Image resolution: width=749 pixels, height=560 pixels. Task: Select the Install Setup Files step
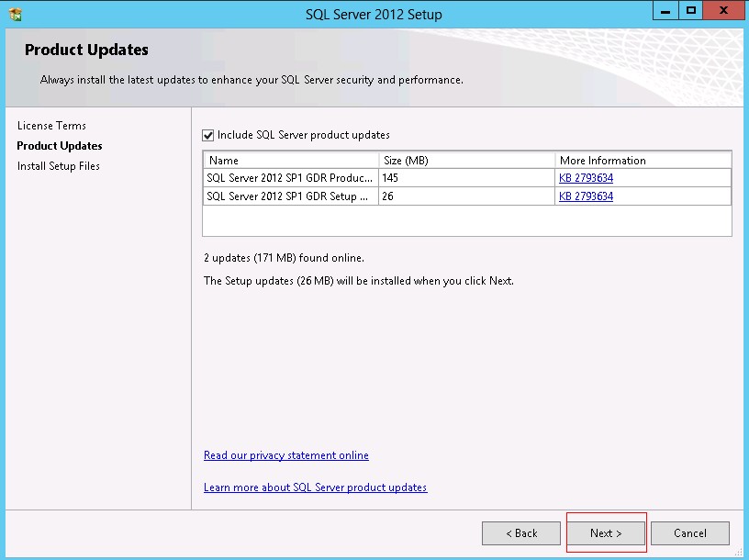pos(59,166)
